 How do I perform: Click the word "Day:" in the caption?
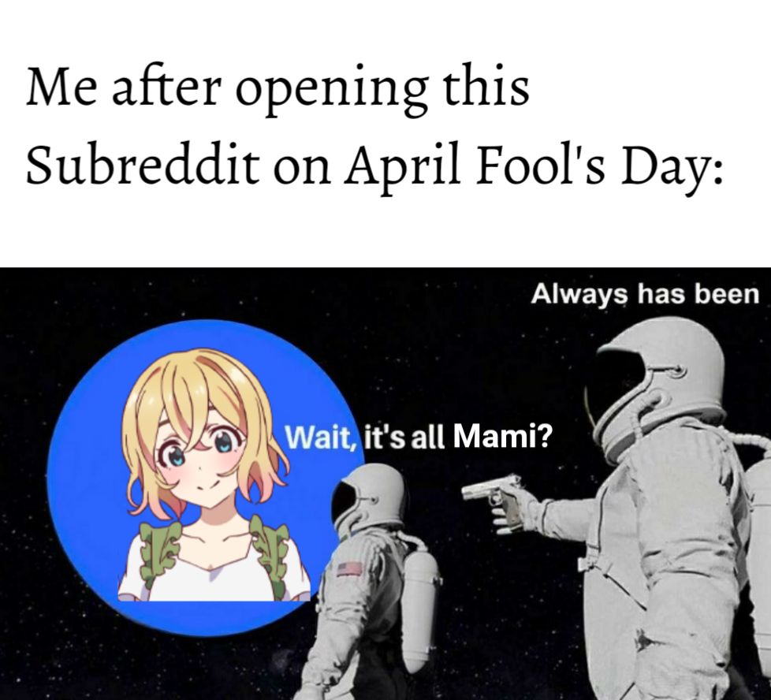671,167
